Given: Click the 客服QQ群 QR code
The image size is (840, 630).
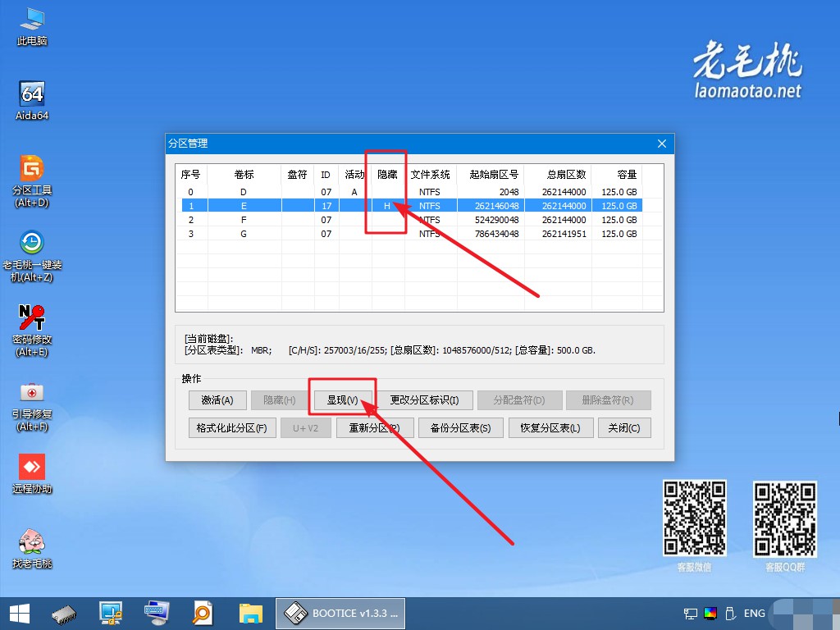Looking at the screenshot, I should 785,519.
